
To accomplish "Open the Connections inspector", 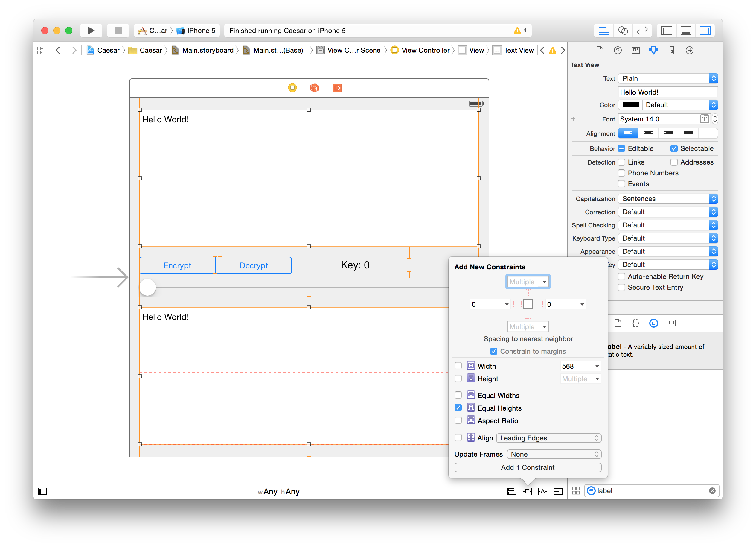I will tap(690, 50).
